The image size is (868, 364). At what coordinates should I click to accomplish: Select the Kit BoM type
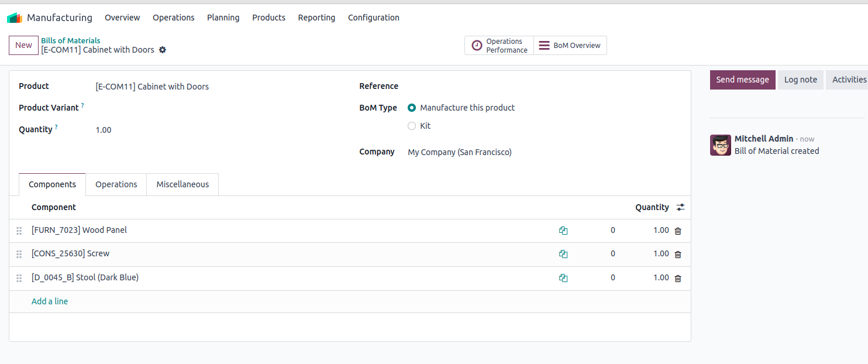pos(412,126)
